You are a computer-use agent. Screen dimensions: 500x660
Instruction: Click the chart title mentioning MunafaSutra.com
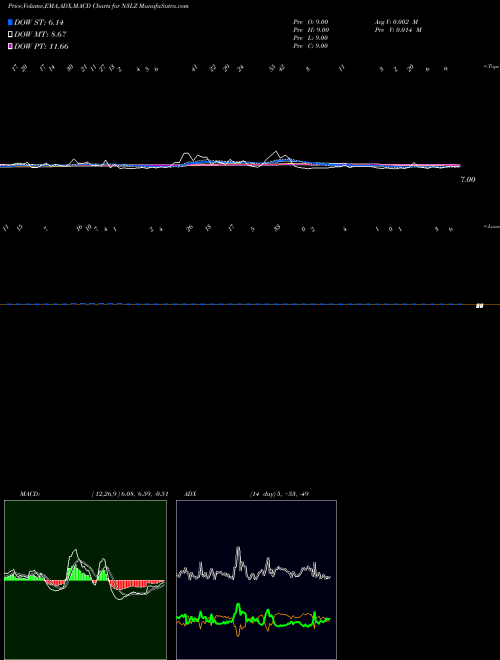click(98, 6)
